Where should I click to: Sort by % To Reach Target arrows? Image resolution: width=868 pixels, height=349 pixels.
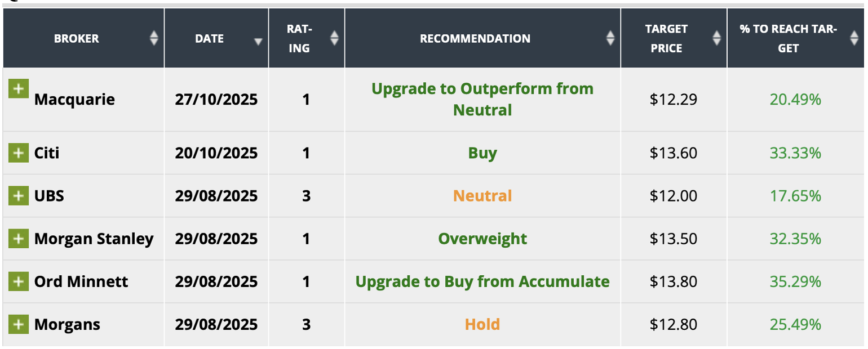click(854, 38)
